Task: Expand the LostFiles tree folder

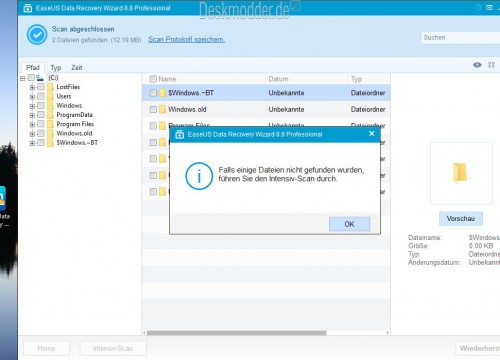Action: 32,87
